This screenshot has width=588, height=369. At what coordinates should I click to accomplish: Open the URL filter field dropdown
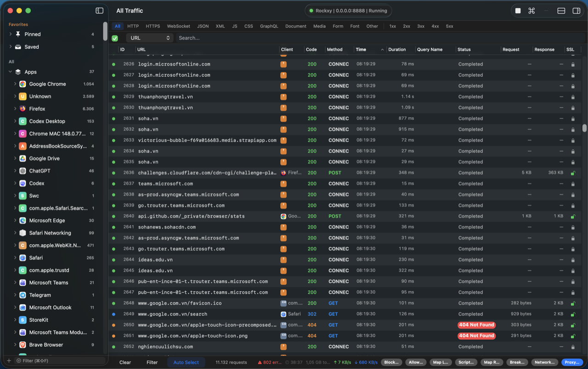(x=150, y=38)
